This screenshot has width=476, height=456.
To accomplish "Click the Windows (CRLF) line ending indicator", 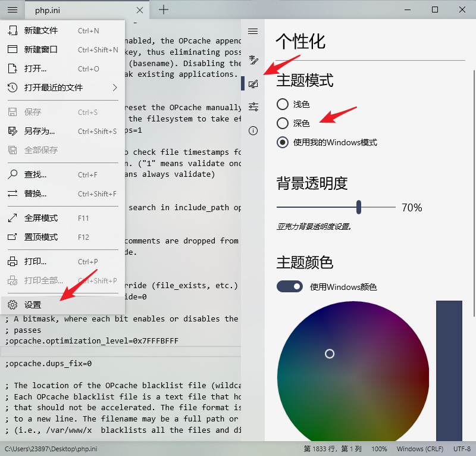I will coord(420,449).
